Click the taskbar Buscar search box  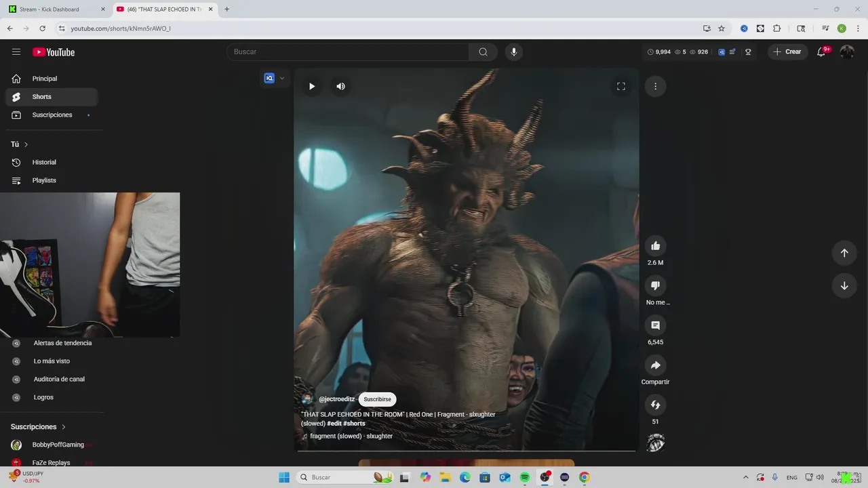click(346, 477)
